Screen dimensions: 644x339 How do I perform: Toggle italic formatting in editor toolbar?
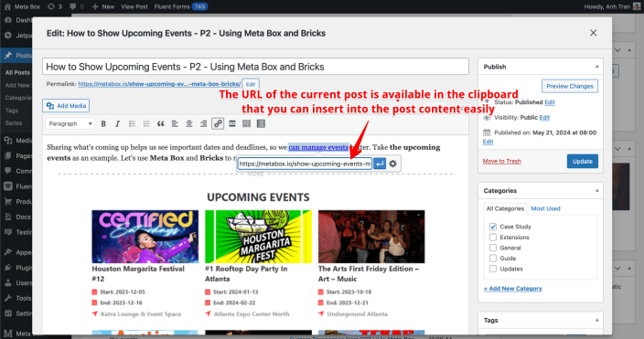117,123
